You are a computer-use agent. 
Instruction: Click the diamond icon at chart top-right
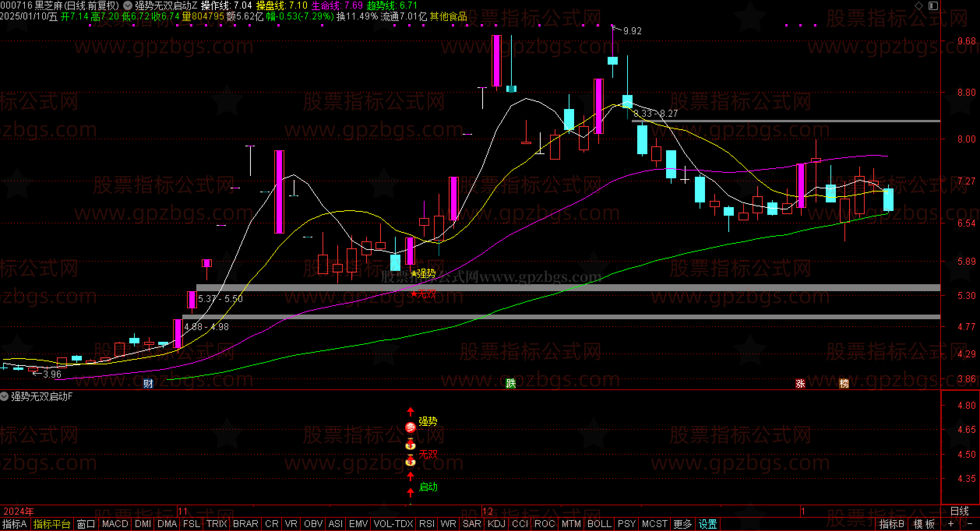tap(918, 5)
